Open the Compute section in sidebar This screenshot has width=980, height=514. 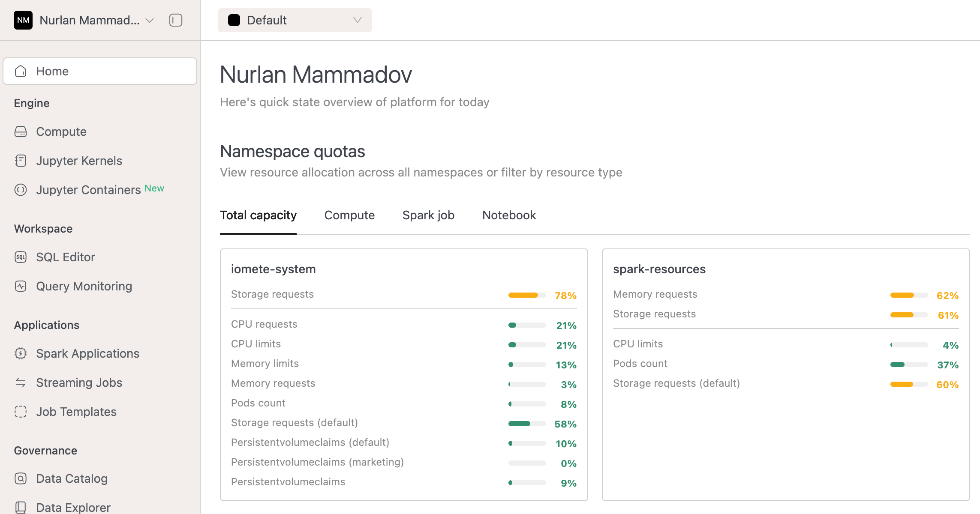[x=61, y=131]
